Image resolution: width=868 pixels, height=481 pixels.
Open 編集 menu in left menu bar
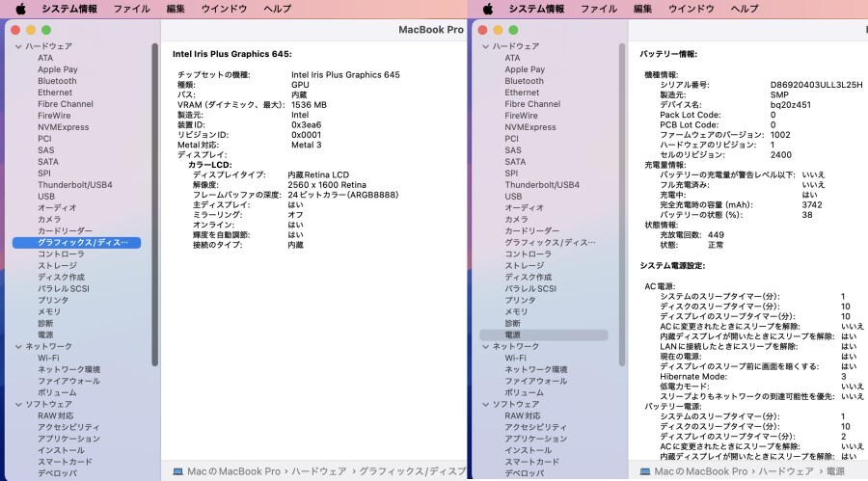click(x=176, y=9)
